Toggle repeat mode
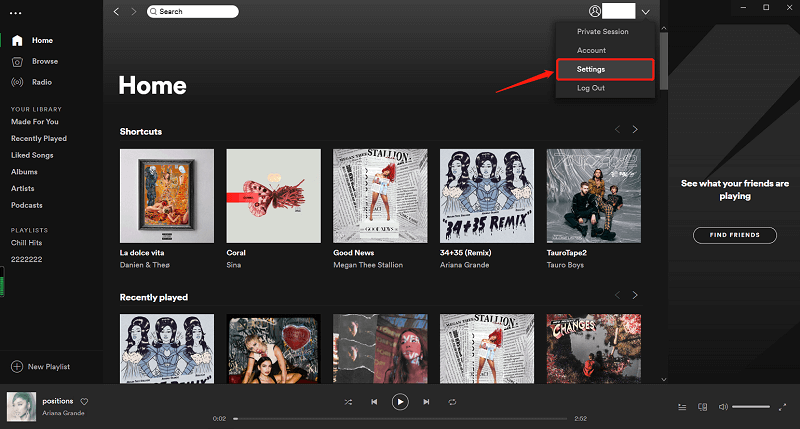Image resolution: width=800 pixels, height=429 pixels. point(452,402)
